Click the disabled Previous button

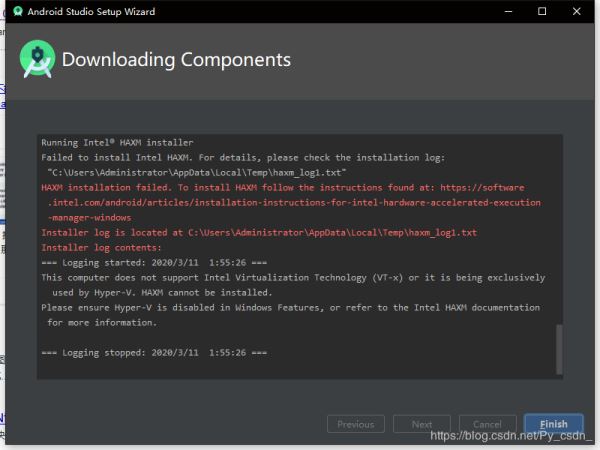(x=355, y=424)
